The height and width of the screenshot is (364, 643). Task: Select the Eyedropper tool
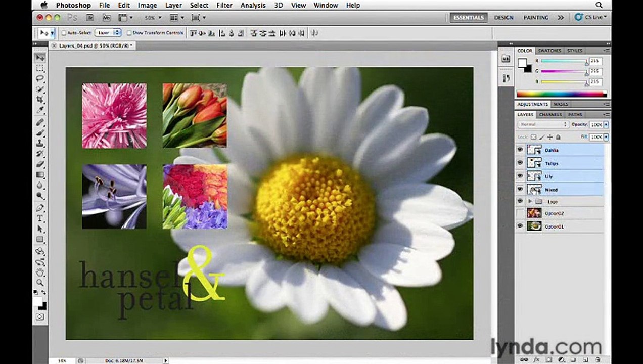tap(40, 110)
